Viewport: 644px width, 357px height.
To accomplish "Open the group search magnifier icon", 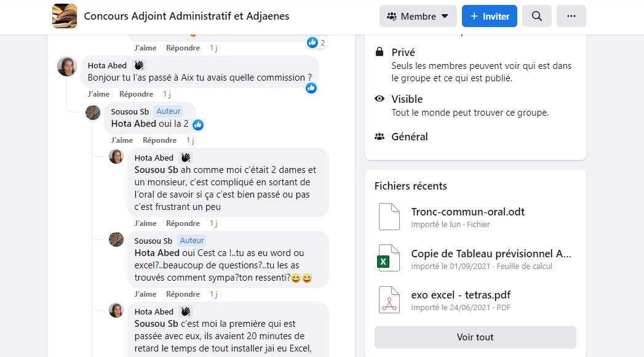I will pyautogui.click(x=536, y=16).
